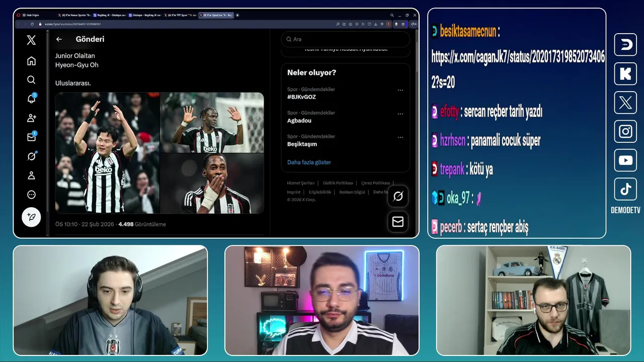Screen dimensions: 644x362
Task: Click the Demode D logo icon
Action: pos(625,45)
